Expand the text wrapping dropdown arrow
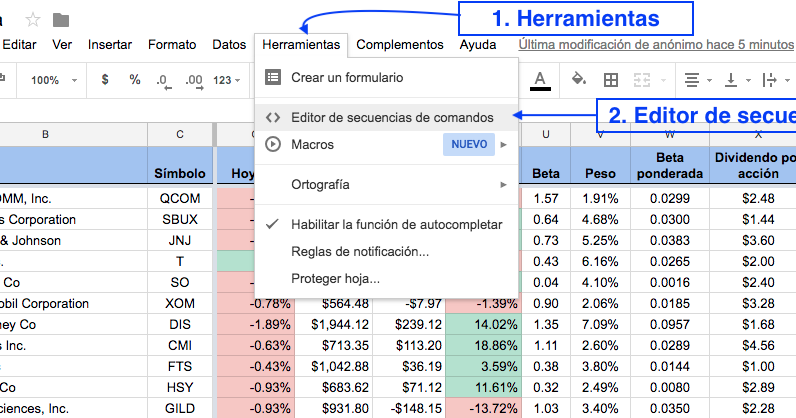This screenshot has width=796, height=418. (787, 80)
